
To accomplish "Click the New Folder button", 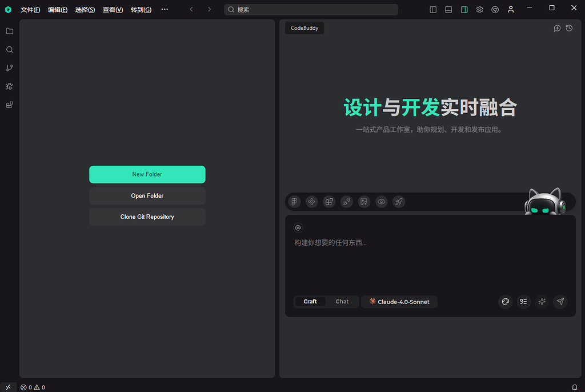I will pos(147,174).
